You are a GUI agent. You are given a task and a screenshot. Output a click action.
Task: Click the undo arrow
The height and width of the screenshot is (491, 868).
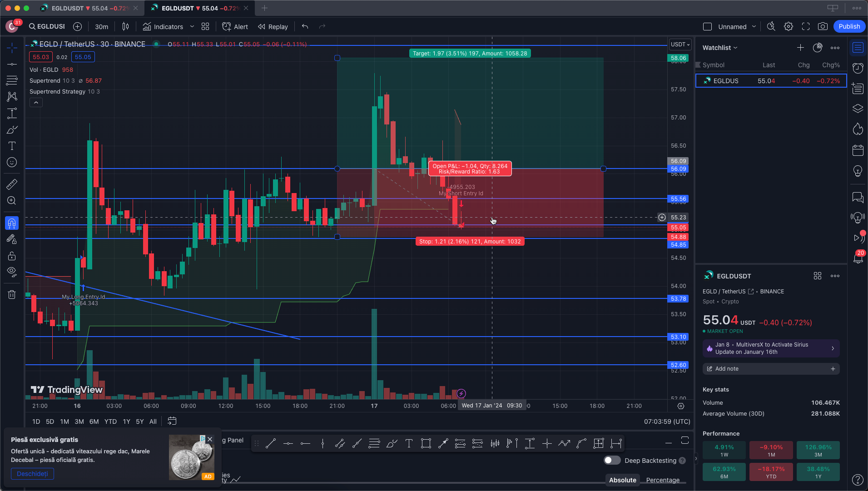[305, 26]
